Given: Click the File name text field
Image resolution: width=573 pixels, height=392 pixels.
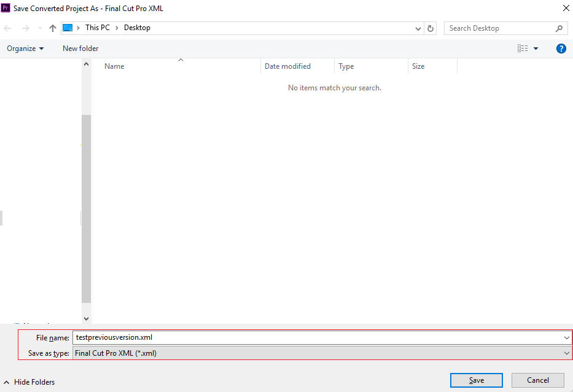Looking at the screenshot, I should (x=246, y=337).
